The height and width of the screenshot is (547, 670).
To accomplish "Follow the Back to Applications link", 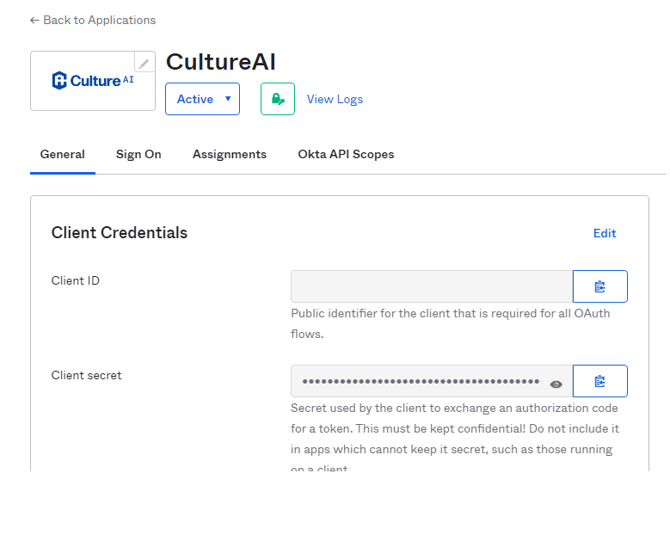I will point(99,20).
